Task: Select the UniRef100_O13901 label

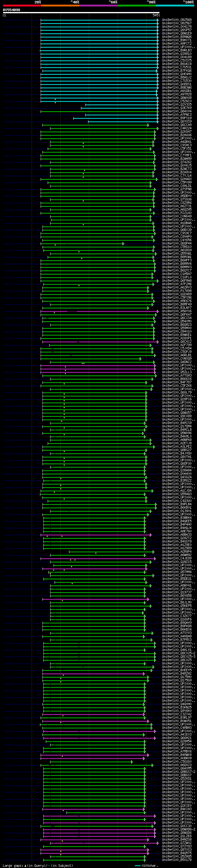Action: point(176,511)
